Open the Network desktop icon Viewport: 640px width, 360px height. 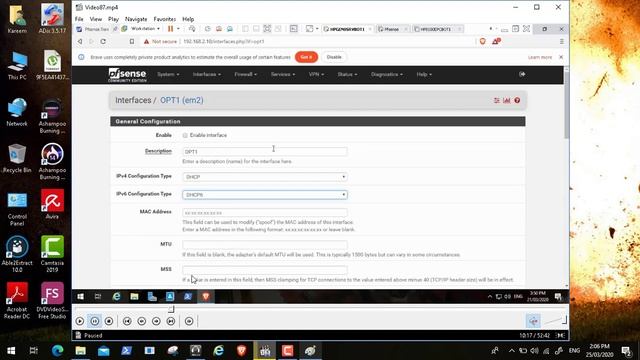17,112
